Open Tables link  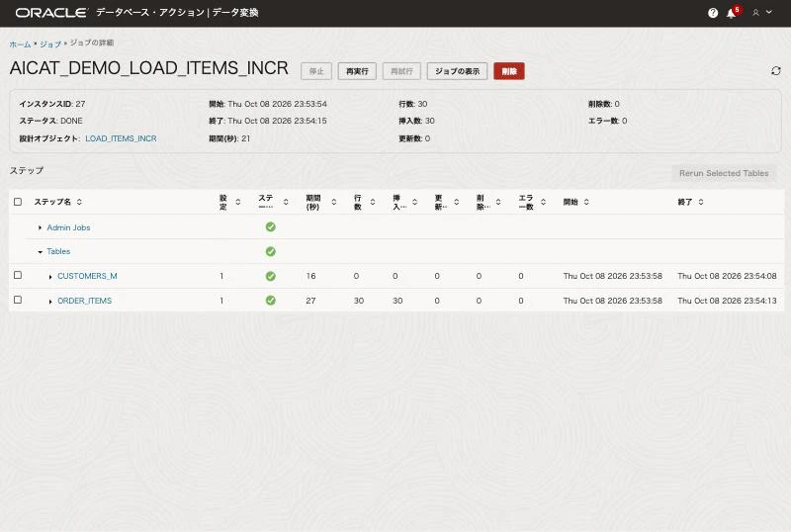click(58, 251)
